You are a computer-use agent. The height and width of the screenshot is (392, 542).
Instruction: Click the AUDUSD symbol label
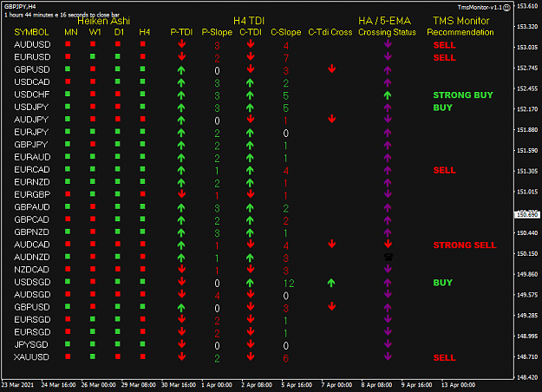tap(32, 44)
